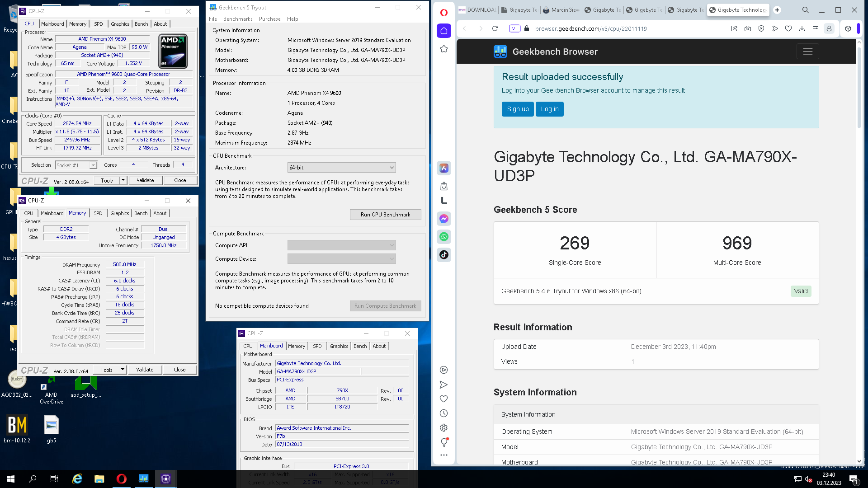868x488 pixels.
Task: Open the lightbulb tips icon in sidebar
Action: click(x=444, y=442)
